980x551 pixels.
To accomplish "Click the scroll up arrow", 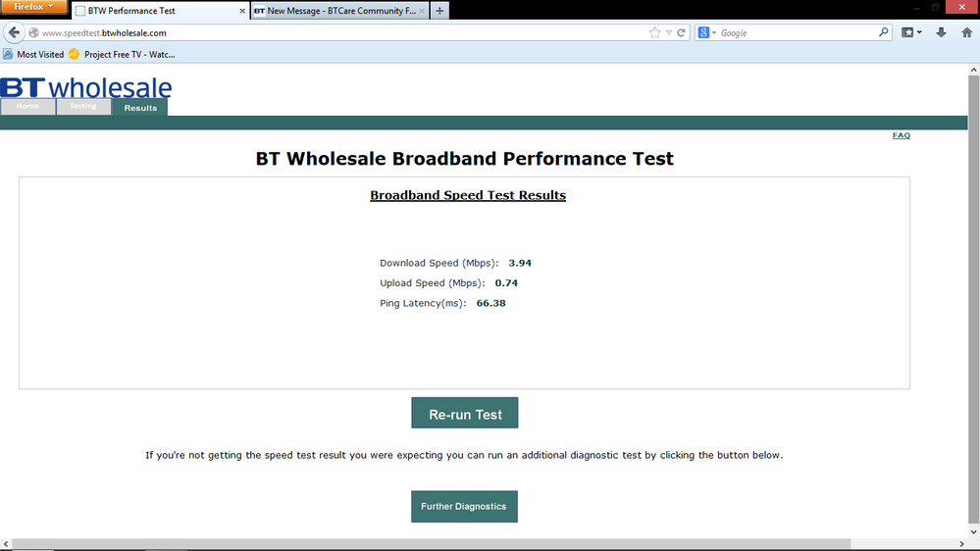I will coord(973,70).
